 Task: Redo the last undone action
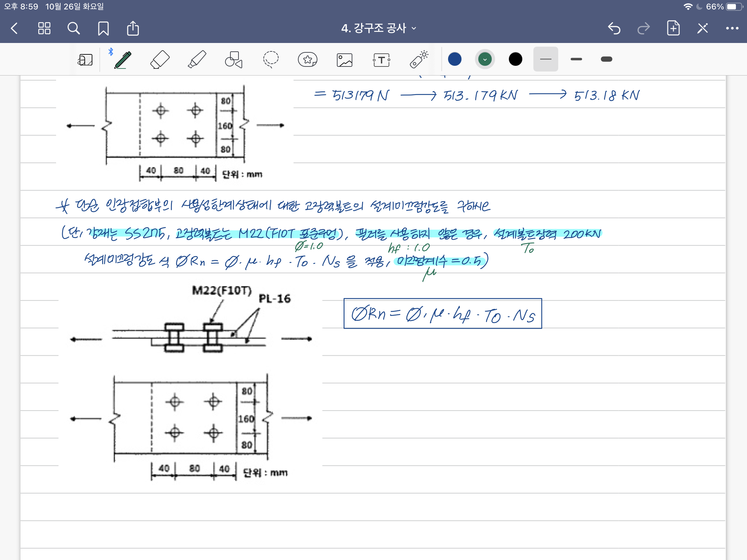click(x=644, y=28)
